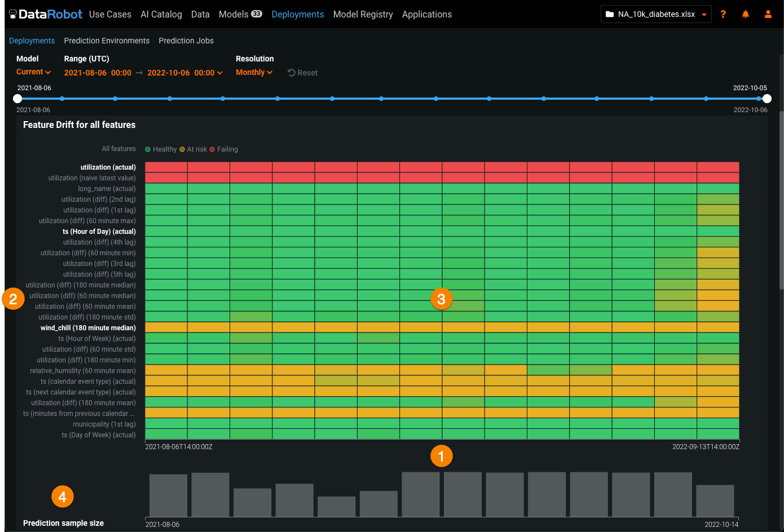The image size is (784, 532).
Task: Click the Models count badge 33
Action: [x=257, y=14]
